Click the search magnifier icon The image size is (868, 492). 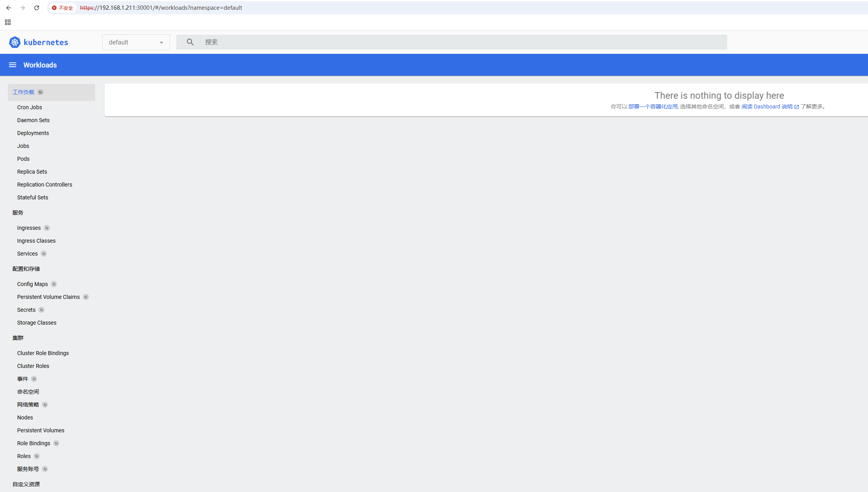point(190,42)
